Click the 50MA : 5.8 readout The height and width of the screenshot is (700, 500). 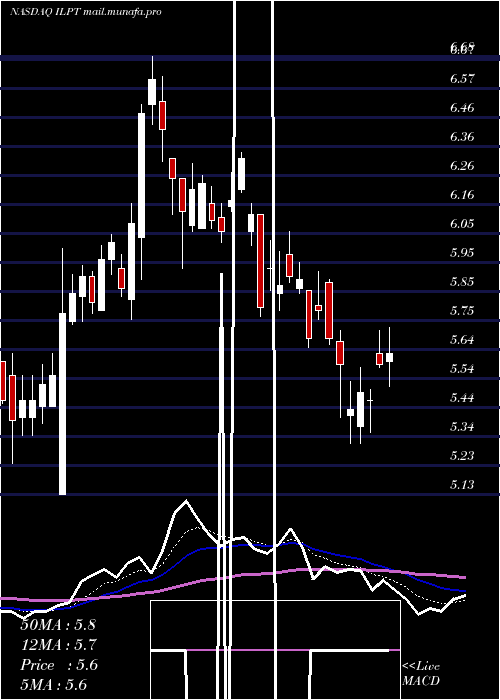58,625
